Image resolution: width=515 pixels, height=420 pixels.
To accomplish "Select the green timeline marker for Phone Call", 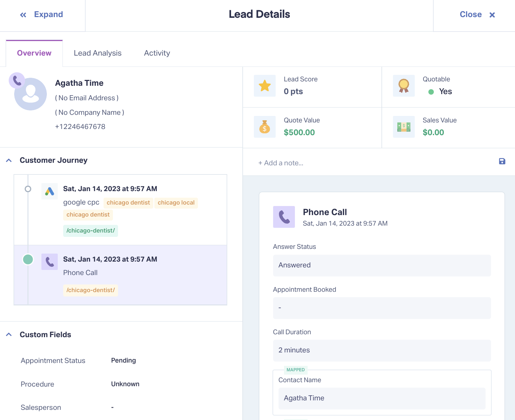I will pos(28,259).
